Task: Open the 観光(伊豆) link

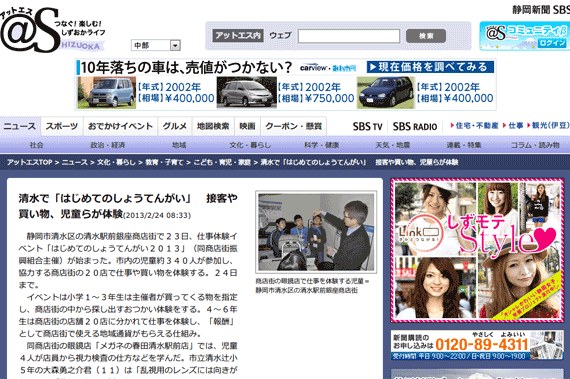Action: point(547,126)
